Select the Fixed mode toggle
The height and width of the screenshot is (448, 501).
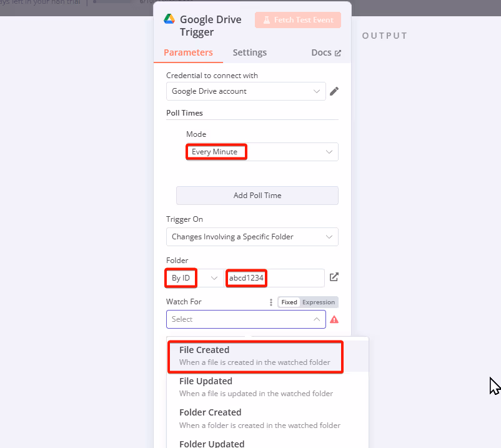[289, 302]
